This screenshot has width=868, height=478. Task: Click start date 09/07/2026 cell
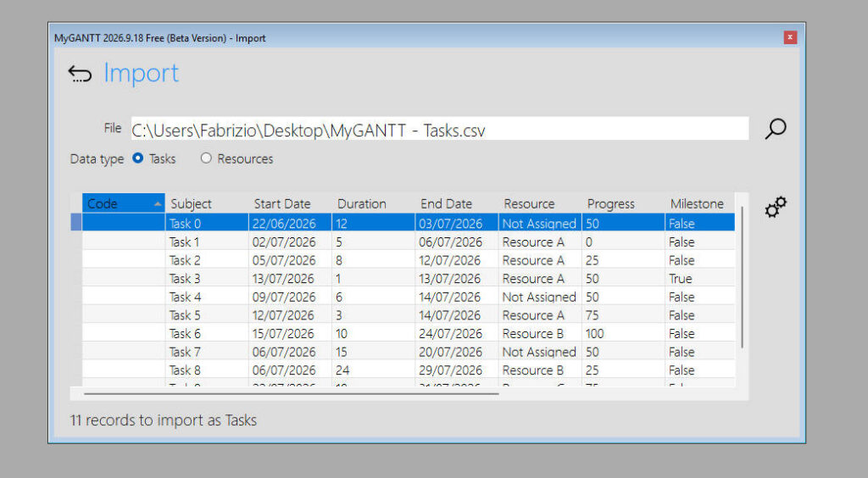[x=290, y=297]
